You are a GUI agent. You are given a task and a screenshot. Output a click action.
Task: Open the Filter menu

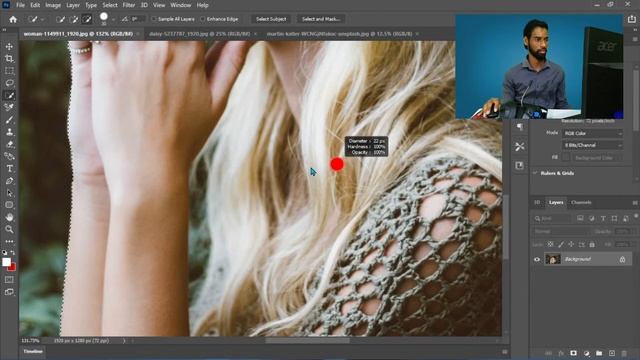[x=129, y=5]
